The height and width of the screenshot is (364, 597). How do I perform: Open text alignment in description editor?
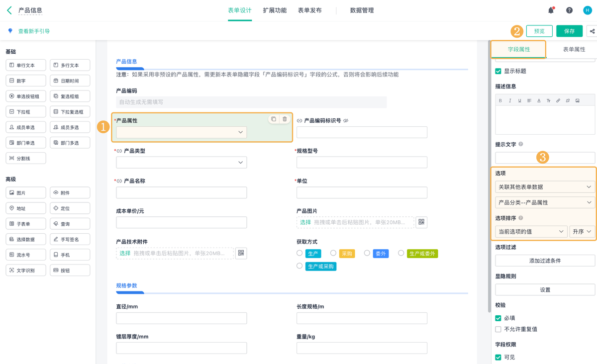pyautogui.click(x=529, y=100)
